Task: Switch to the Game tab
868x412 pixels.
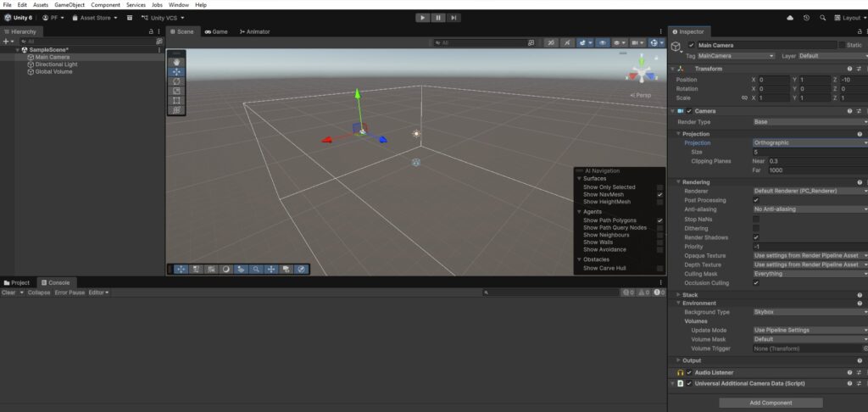Action: [216, 31]
